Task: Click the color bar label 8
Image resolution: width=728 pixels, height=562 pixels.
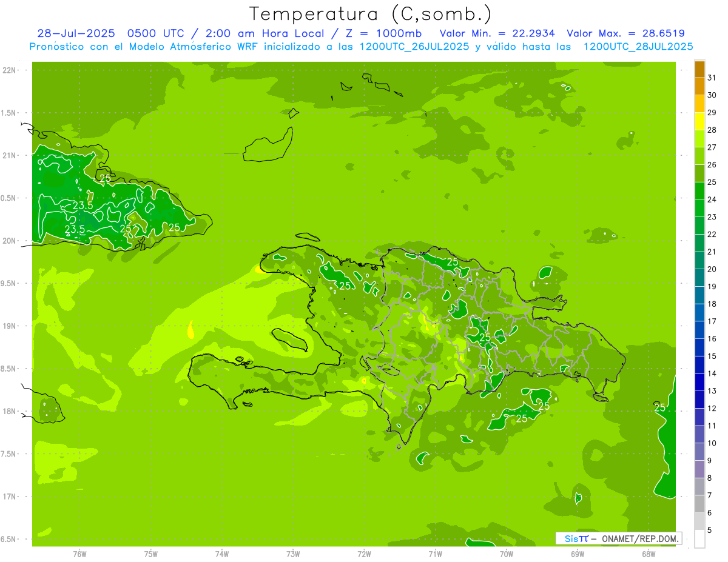Action: (x=710, y=478)
